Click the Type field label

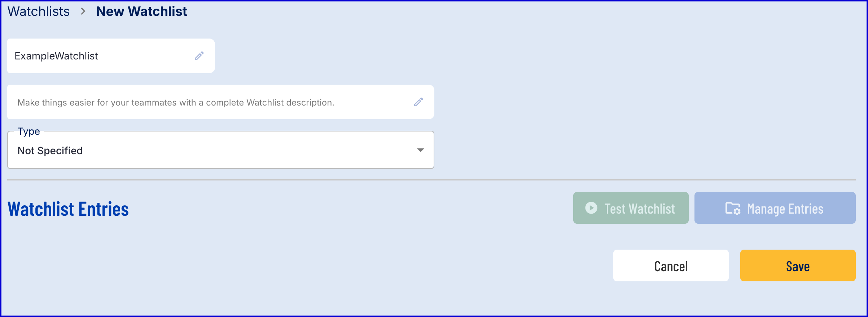pyautogui.click(x=29, y=131)
